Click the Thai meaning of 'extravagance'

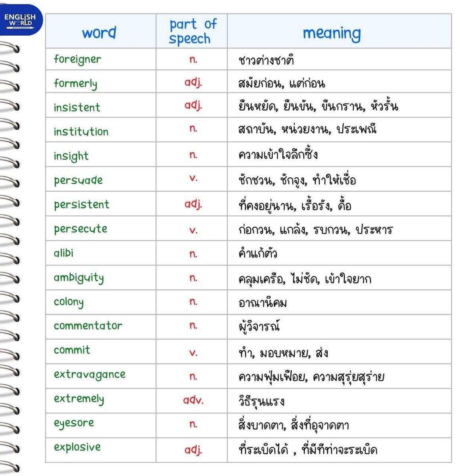(x=311, y=376)
